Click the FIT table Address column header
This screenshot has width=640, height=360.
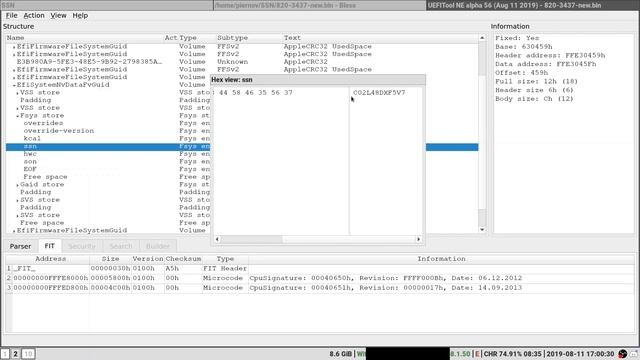click(51, 259)
